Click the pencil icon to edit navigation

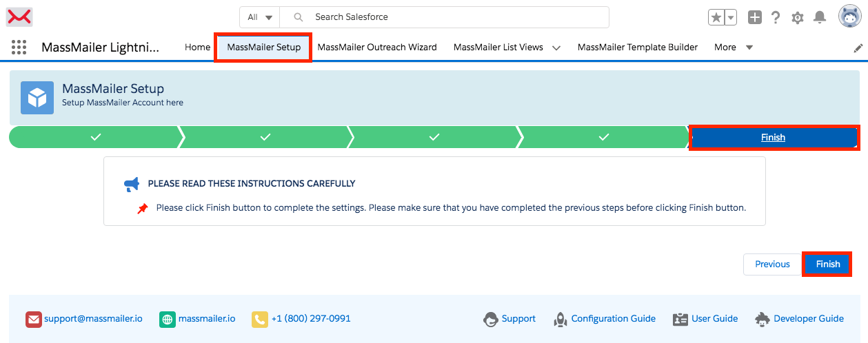858,48
